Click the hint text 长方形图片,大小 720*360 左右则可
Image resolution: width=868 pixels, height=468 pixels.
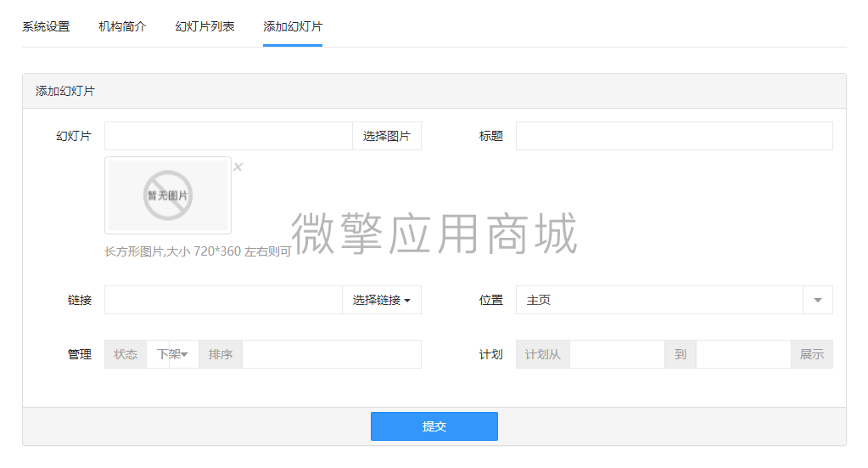pyautogui.click(x=198, y=251)
